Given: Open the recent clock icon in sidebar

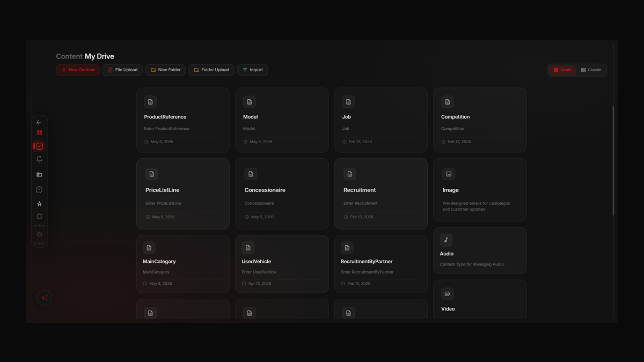Looking at the screenshot, I should coord(39,190).
